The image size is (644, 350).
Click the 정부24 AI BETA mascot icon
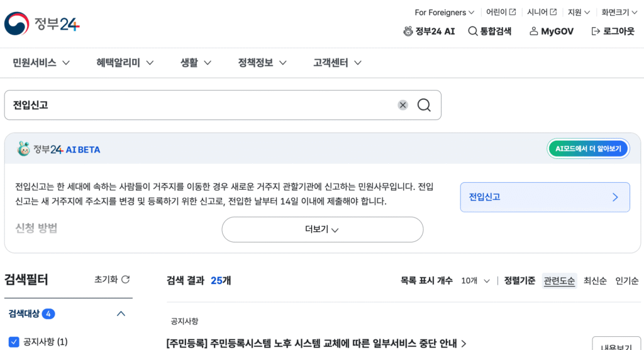coord(23,148)
